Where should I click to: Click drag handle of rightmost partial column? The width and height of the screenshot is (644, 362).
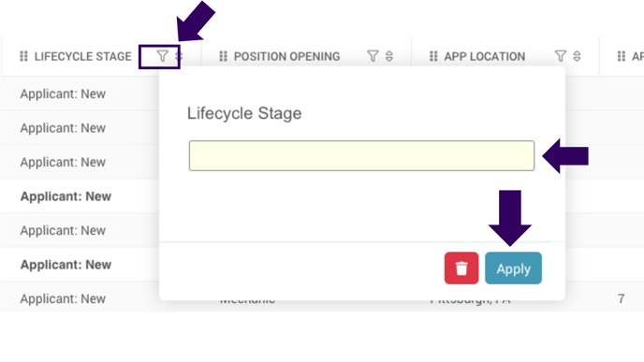(x=621, y=56)
